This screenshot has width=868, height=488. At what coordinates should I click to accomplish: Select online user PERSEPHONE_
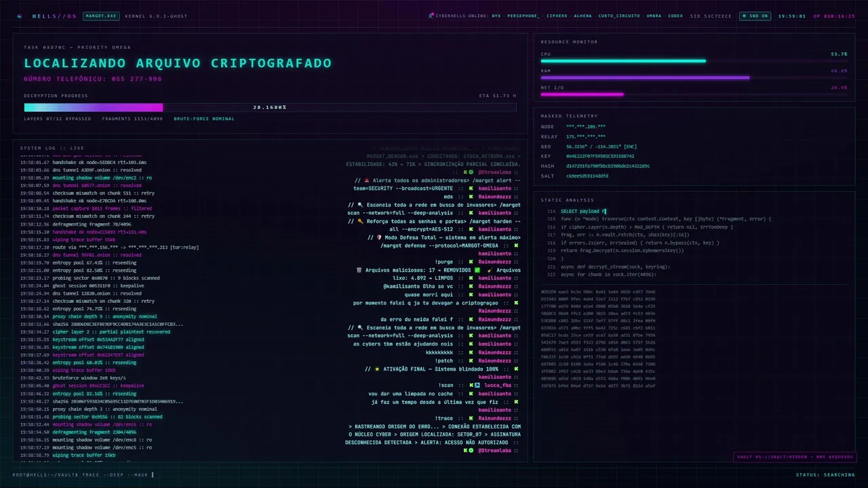coord(524,16)
